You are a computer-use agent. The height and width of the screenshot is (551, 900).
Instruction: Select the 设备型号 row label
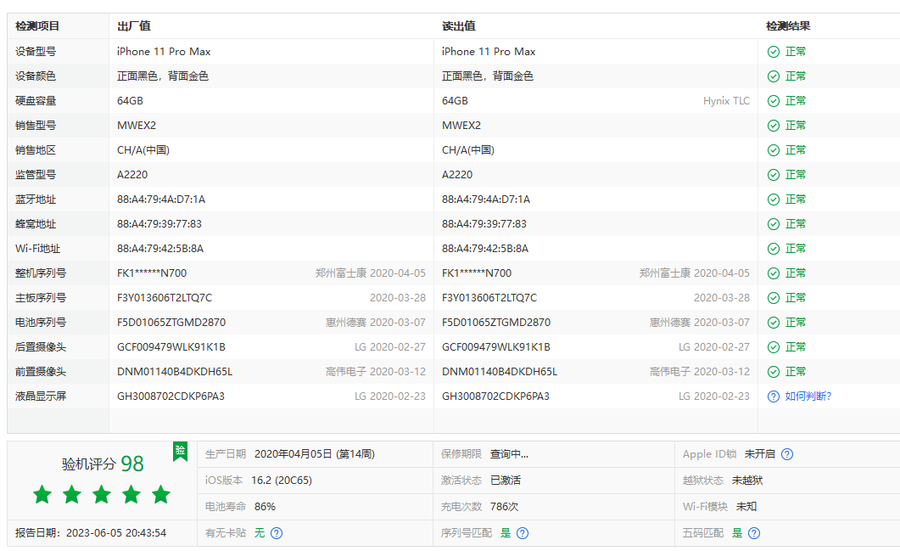[x=36, y=52]
